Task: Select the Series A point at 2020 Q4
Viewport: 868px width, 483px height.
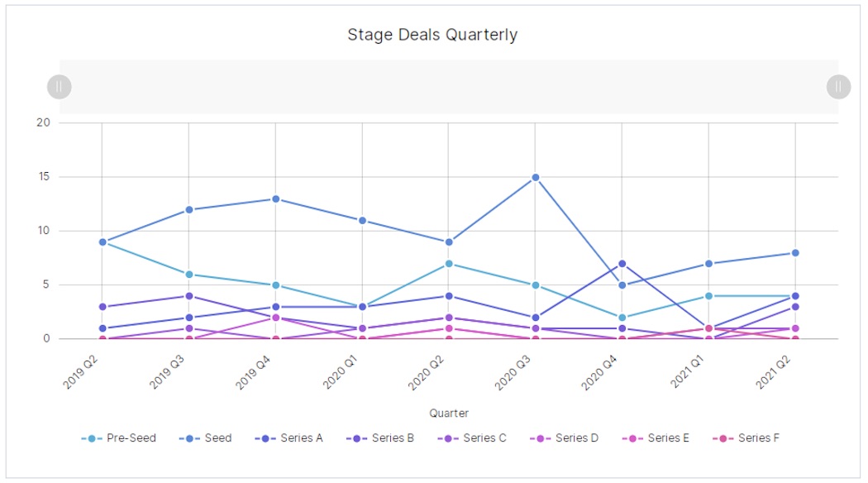Action: [622, 263]
